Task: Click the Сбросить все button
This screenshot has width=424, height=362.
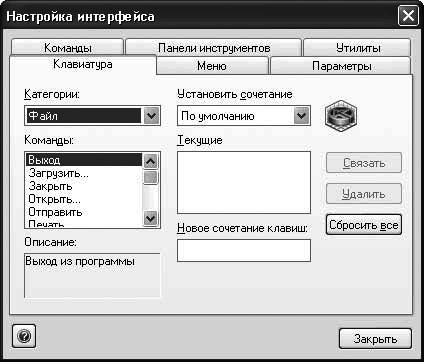Action: pyautogui.click(x=364, y=225)
